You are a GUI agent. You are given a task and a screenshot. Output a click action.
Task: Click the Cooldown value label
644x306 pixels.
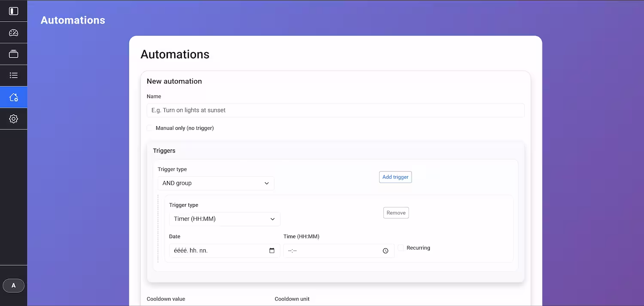[166, 299]
